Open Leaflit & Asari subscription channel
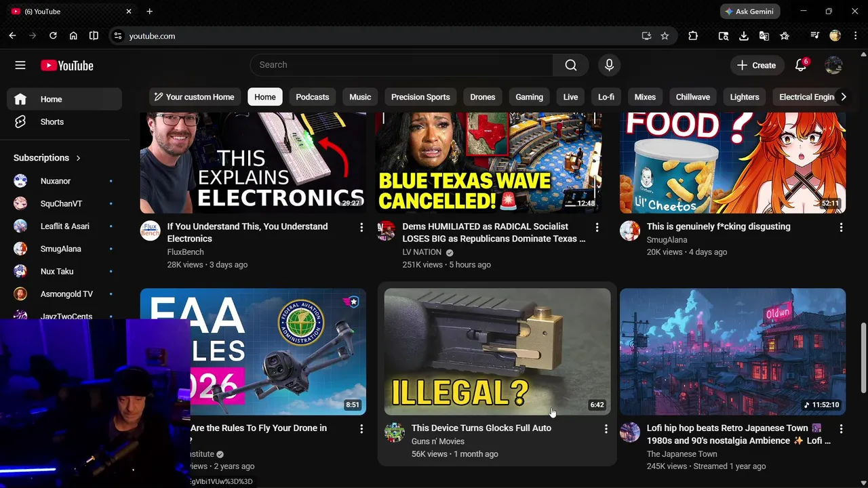This screenshot has height=488, width=868. [x=64, y=226]
